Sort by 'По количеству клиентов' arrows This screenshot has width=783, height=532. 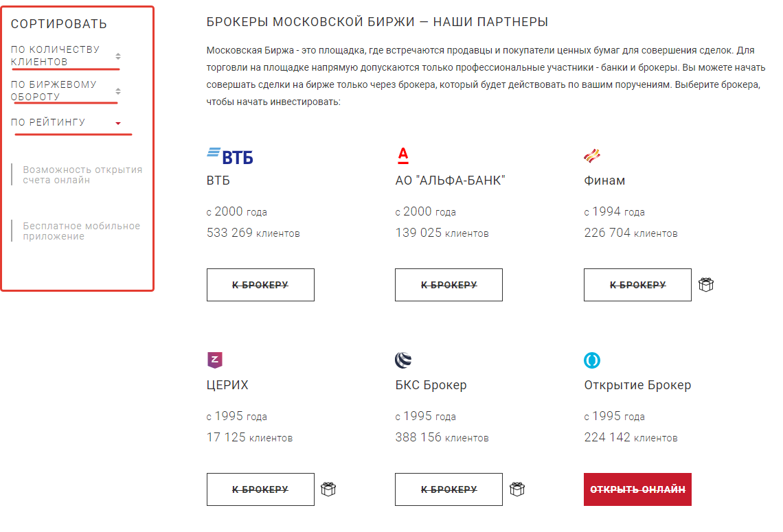pos(118,56)
